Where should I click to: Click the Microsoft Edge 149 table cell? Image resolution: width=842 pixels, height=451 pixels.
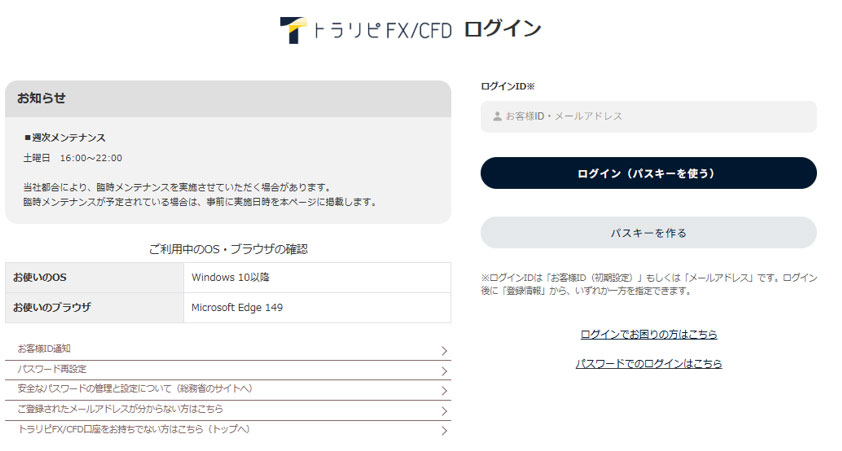coord(317,308)
